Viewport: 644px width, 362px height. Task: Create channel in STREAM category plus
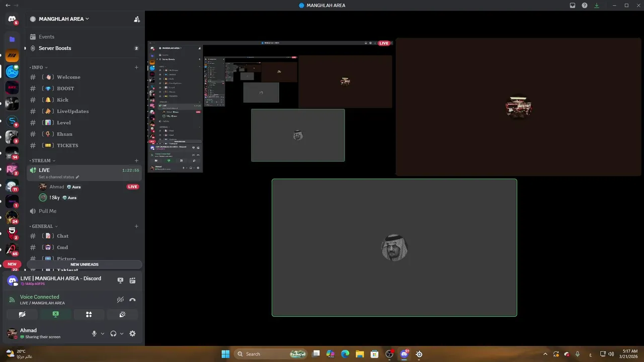click(136, 161)
